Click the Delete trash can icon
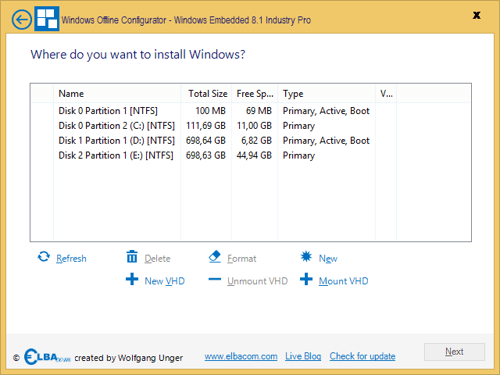The height and width of the screenshot is (375, 500). (x=132, y=257)
